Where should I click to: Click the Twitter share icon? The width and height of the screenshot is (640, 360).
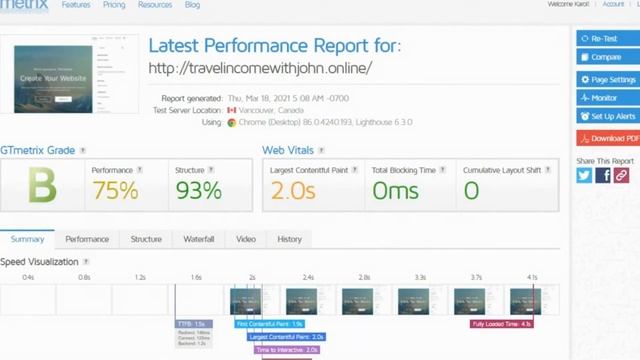tap(584, 176)
